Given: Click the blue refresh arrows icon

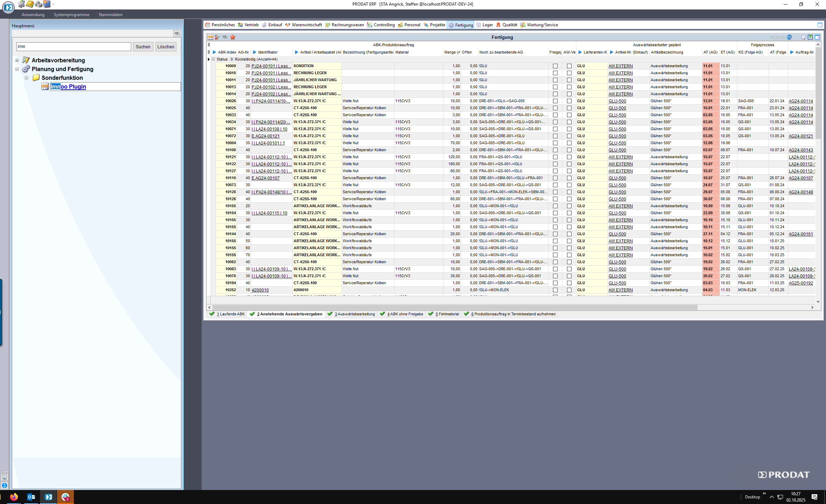Looking at the screenshot, I should [x=789, y=37].
